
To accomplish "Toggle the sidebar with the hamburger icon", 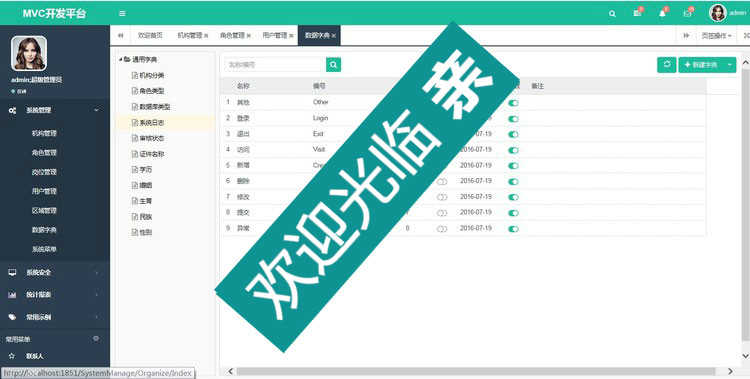I will click(x=122, y=13).
